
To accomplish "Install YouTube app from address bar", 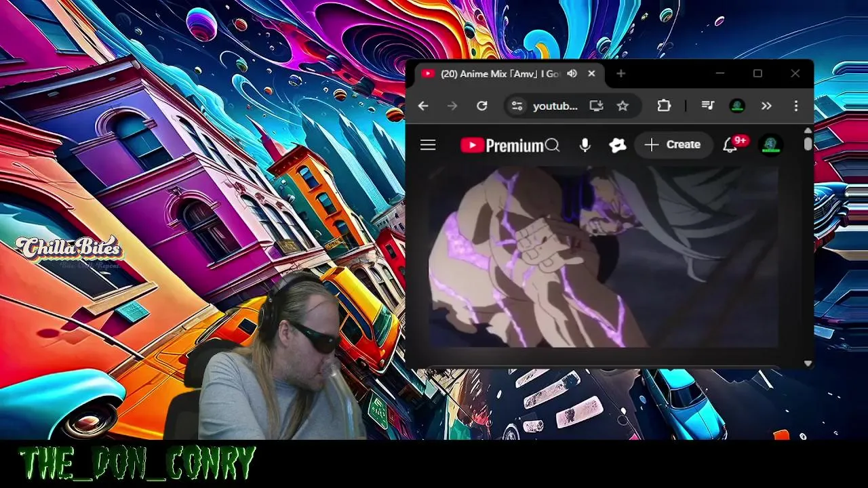I will [596, 106].
